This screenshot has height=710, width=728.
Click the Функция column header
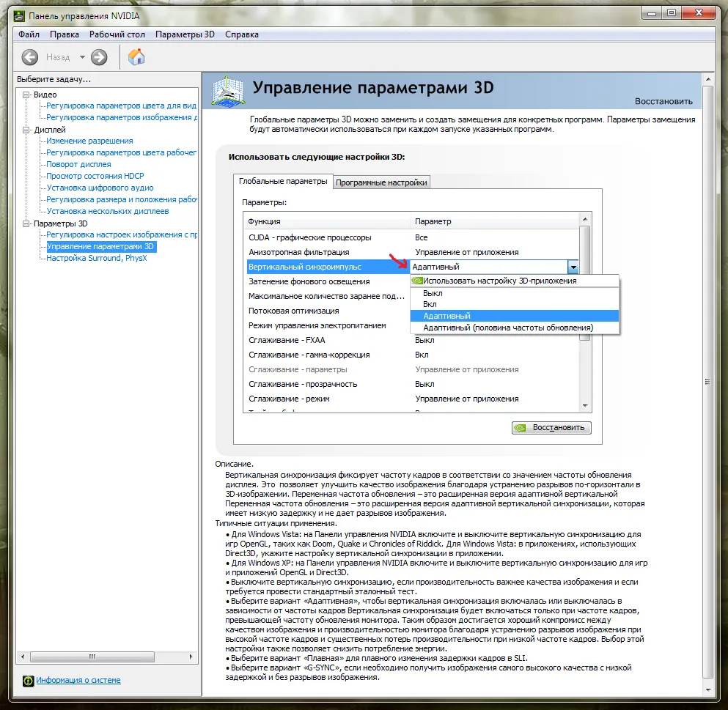(327, 221)
